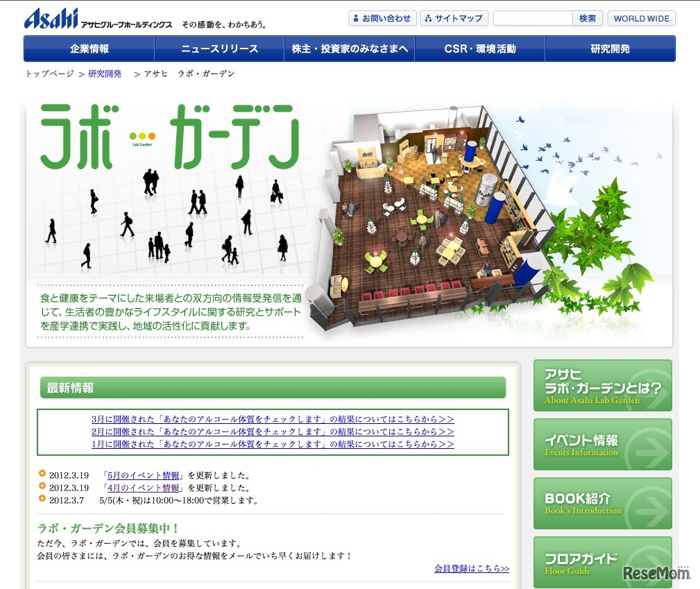Click the 5/5 営業 hours notice text
Screen dimensions: 700x589
pos(178,500)
